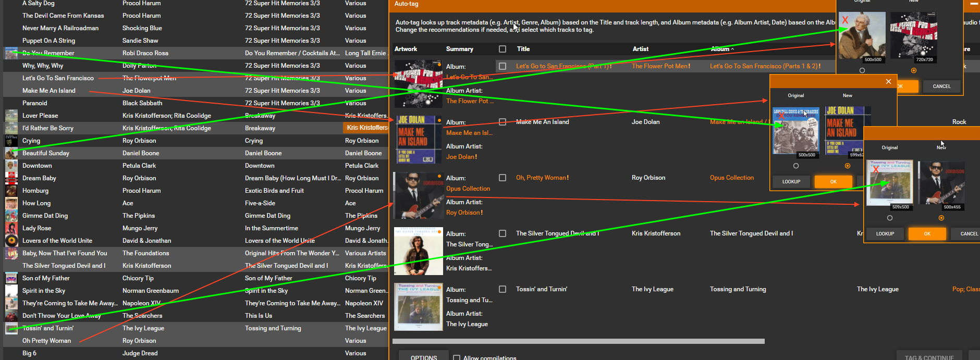Click the Joe Dolan 'Make Me An Island' artwork in Auto-tag list
The image size is (980, 360).
pos(418,140)
